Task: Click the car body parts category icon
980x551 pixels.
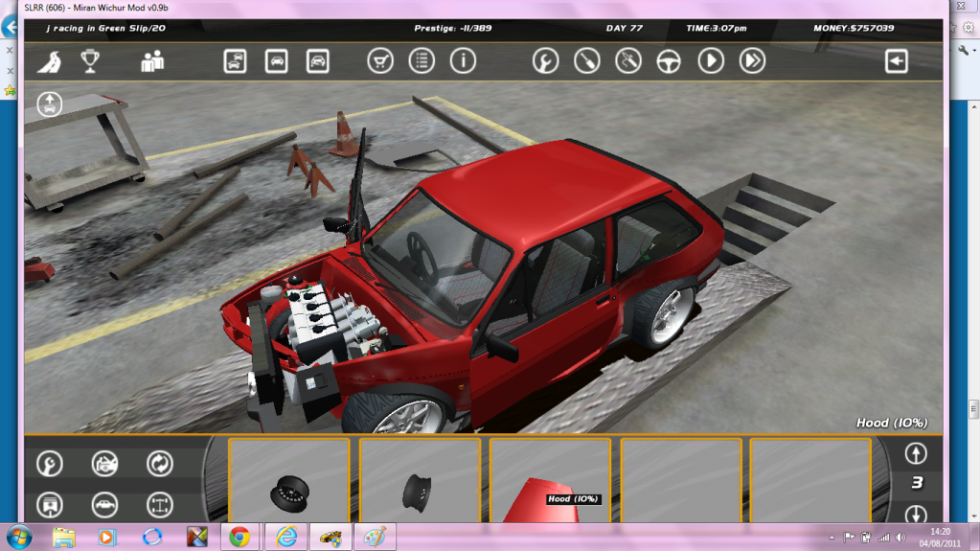Action: (x=104, y=464)
